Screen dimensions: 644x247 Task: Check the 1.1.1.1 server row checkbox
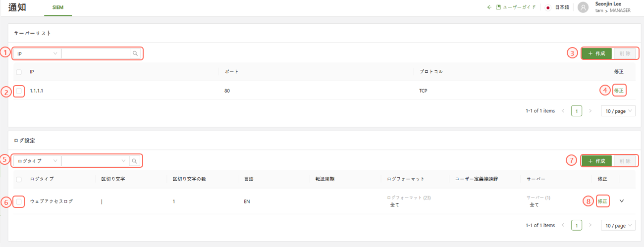19,91
